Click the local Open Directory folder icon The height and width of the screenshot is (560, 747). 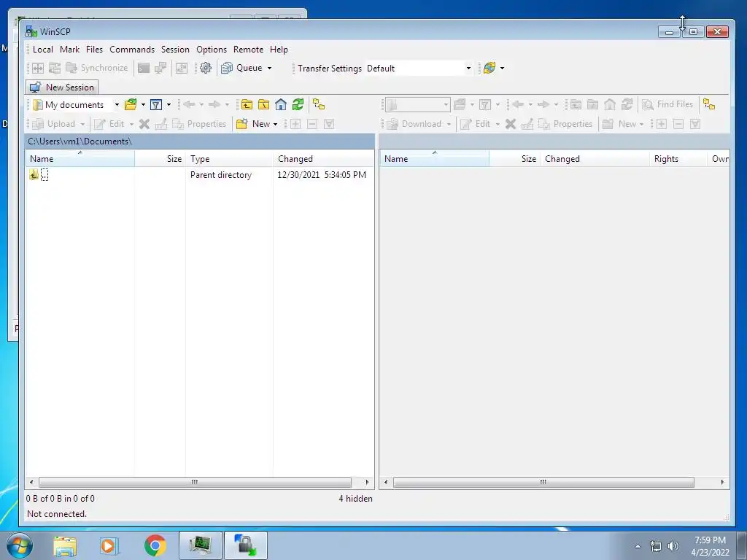131,105
